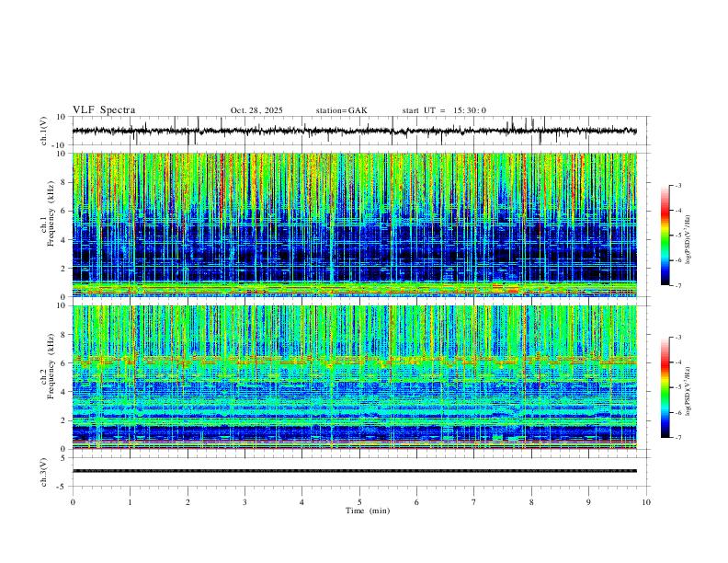Select the date text "Oct. 28, 2025"

coord(256,110)
